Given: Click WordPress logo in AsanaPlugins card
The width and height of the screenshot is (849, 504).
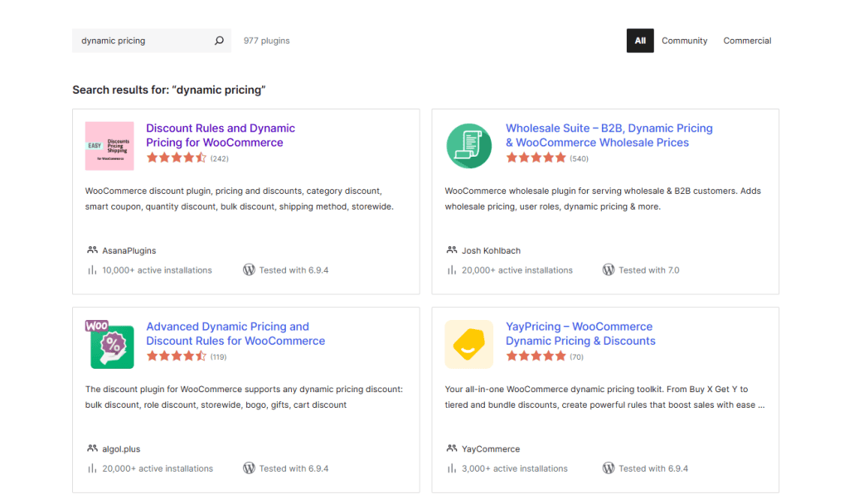Looking at the screenshot, I should (x=249, y=269).
